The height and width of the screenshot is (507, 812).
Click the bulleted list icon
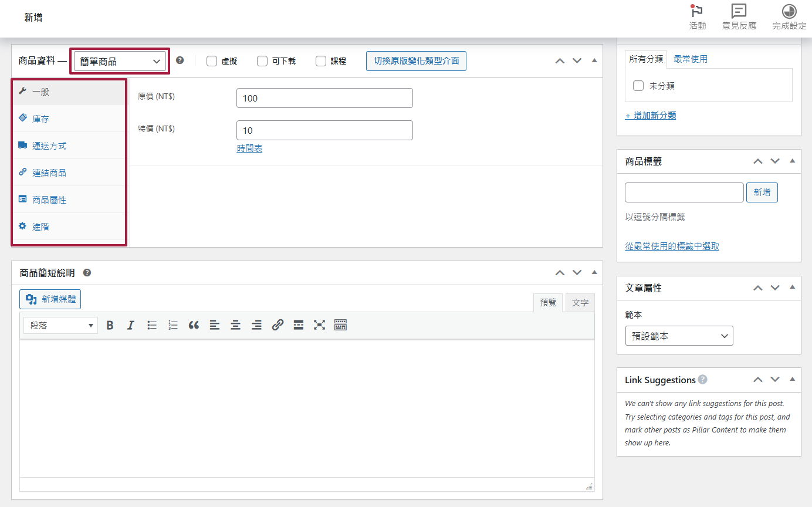tap(152, 325)
